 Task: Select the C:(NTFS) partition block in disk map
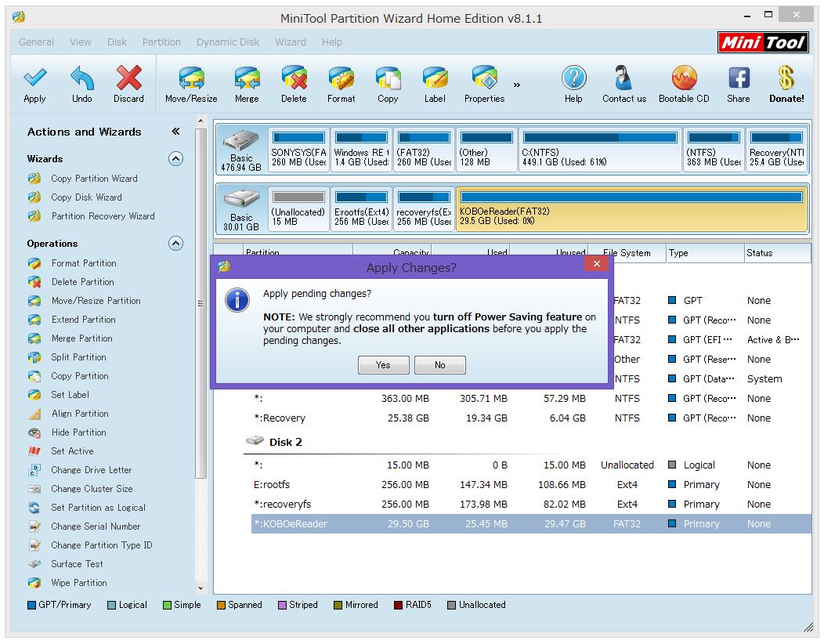point(600,150)
